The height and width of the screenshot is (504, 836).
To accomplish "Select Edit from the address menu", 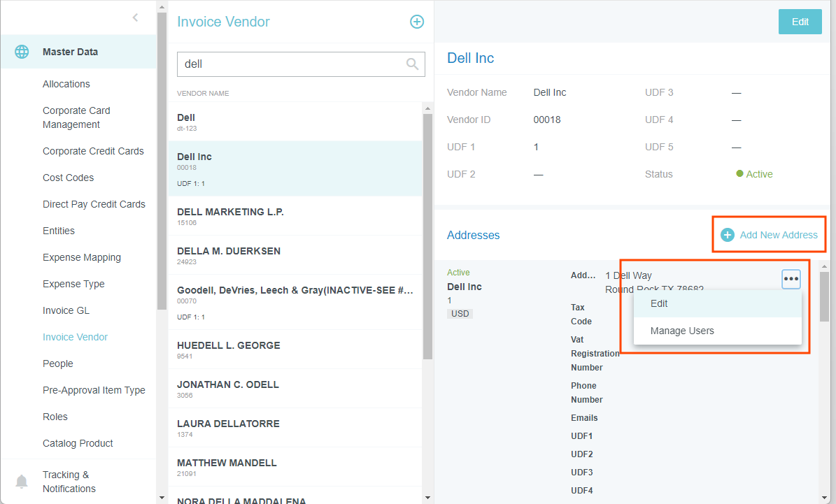I will point(659,303).
